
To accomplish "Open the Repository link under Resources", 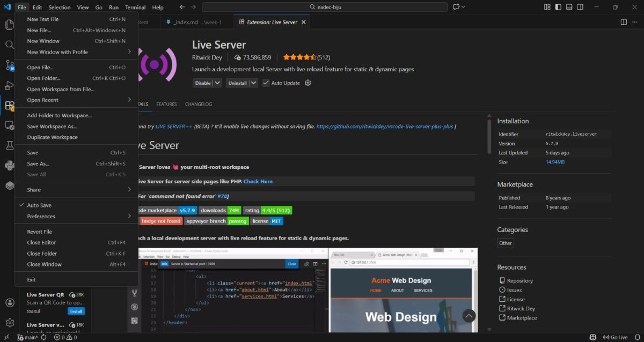I will coord(519,280).
